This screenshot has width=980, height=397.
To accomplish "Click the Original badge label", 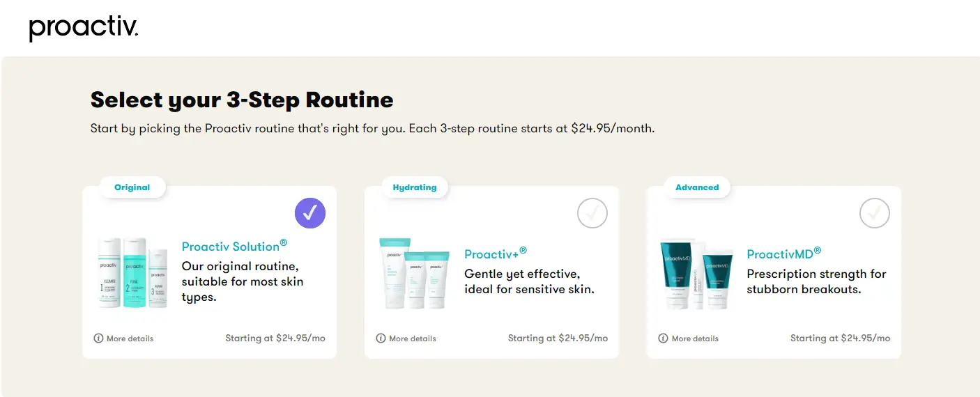I will (x=132, y=187).
